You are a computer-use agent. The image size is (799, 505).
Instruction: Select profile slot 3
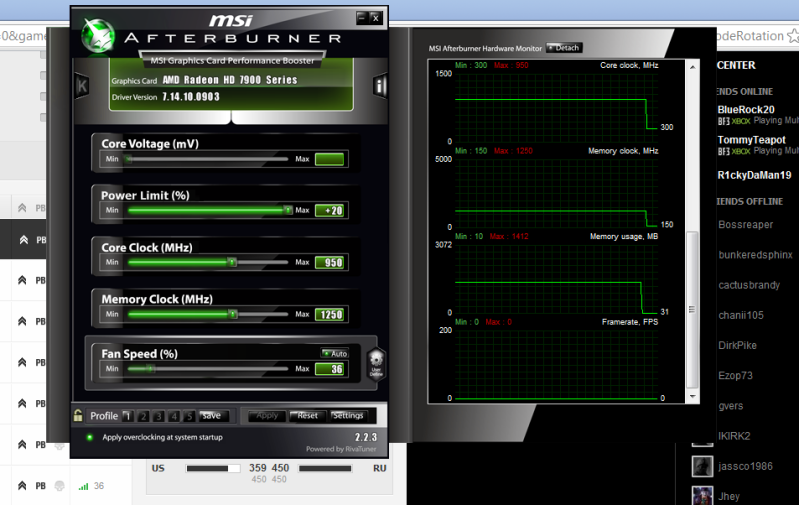160,416
